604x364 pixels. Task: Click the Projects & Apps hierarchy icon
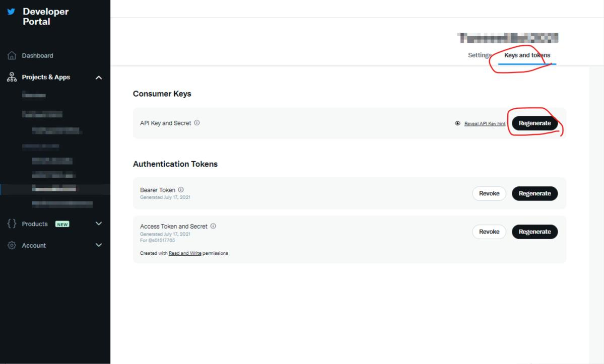click(12, 77)
